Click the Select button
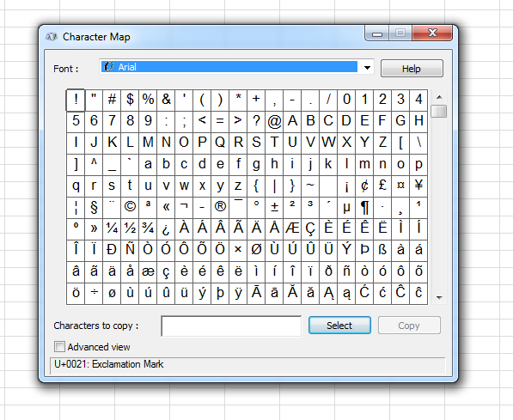Image resolution: width=513 pixels, height=420 pixels. click(x=339, y=326)
